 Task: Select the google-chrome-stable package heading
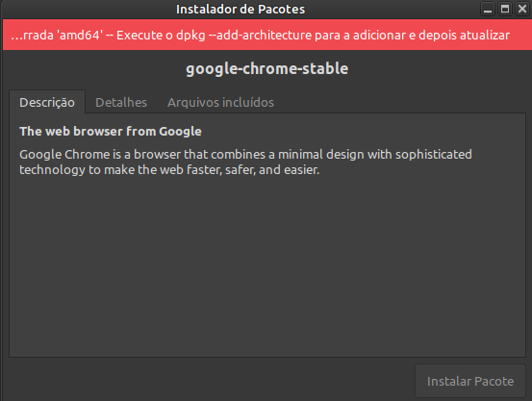tap(267, 68)
